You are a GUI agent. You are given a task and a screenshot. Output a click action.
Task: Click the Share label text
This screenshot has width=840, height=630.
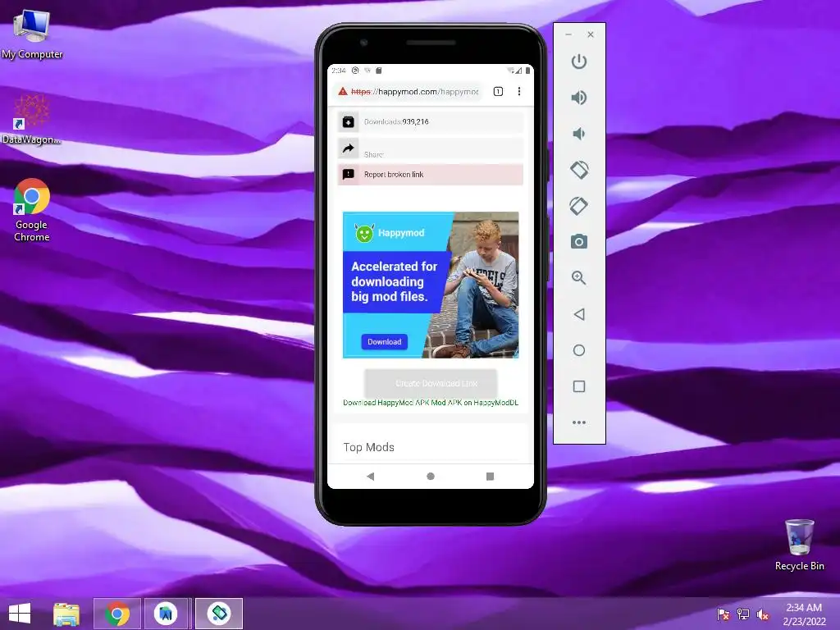click(373, 155)
